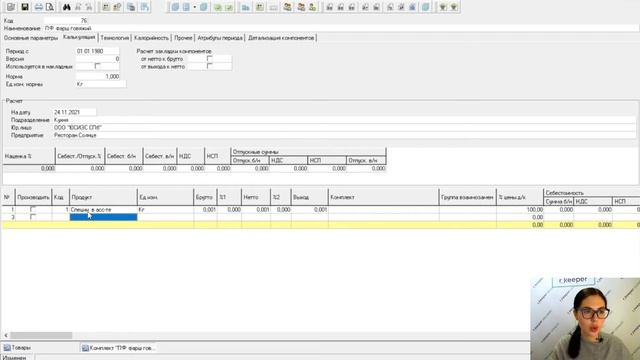Enable 'от выхода к нетто' checkbox

209,66
